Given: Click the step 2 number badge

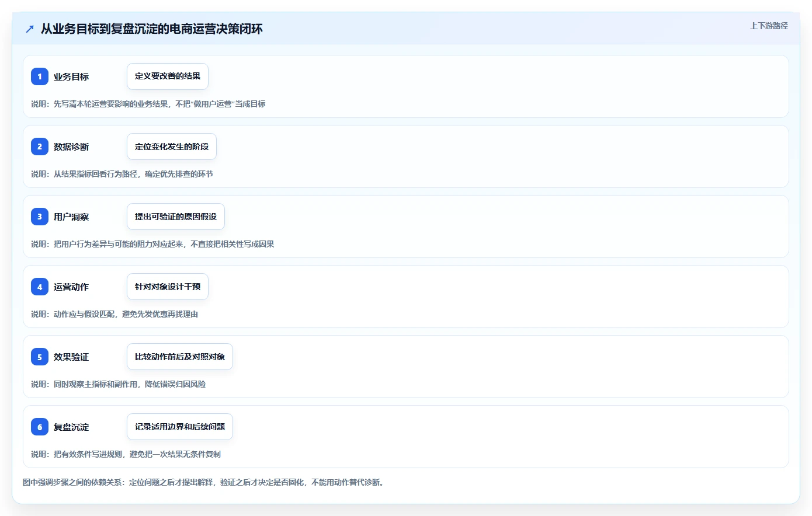Looking at the screenshot, I should point(40,147).
